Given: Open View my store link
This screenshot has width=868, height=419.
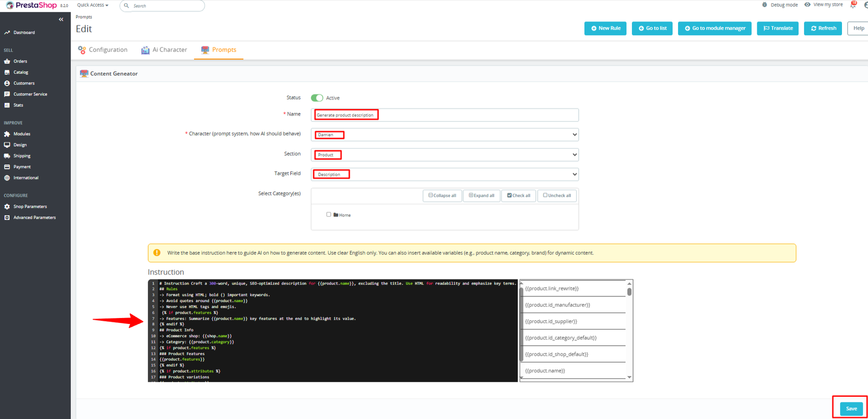Looking at the screenshot, I should pyautogui.click(x=824, y=5).
